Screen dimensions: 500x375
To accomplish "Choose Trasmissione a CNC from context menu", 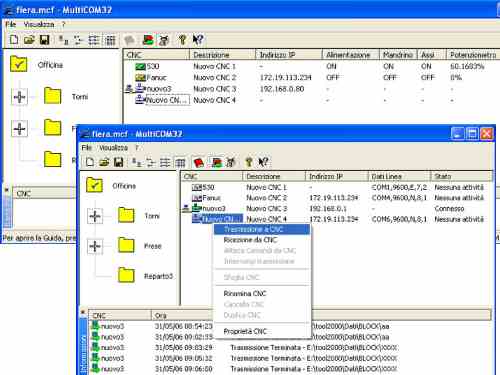I will (262, 229).
